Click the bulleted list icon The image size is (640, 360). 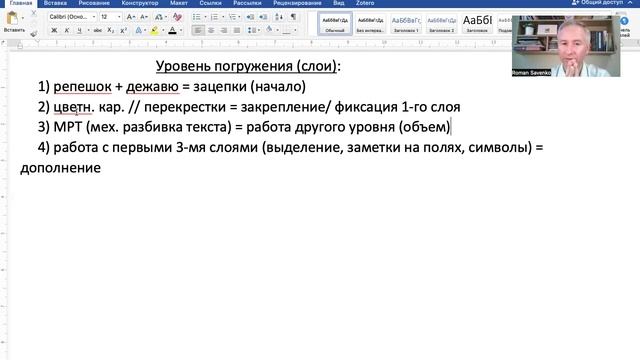coord(197,17)
